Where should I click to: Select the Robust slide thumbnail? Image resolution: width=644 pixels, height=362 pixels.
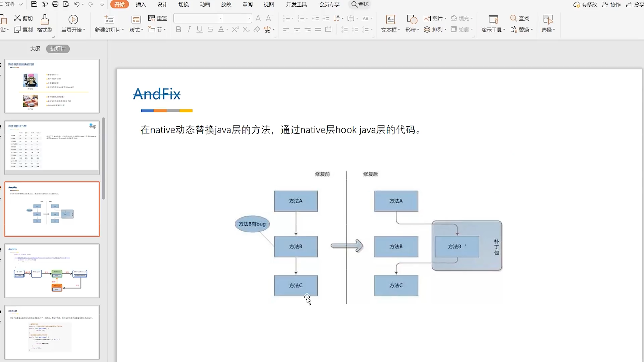click(x=52, y=332)
